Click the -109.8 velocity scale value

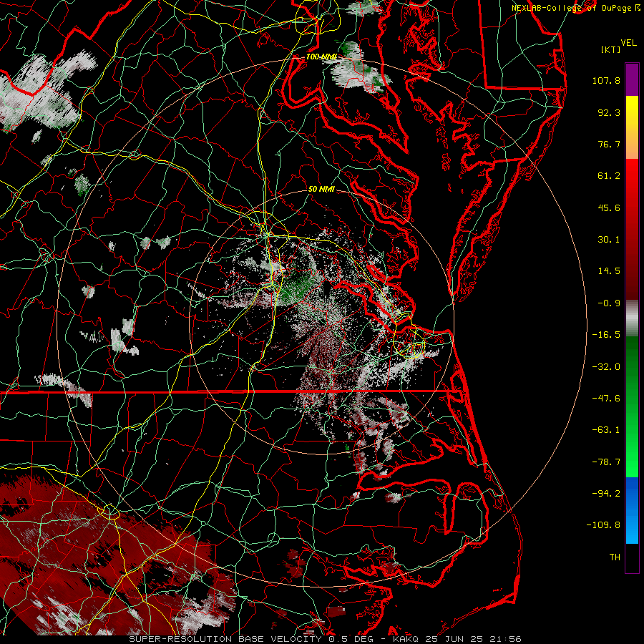pos(604,525)
